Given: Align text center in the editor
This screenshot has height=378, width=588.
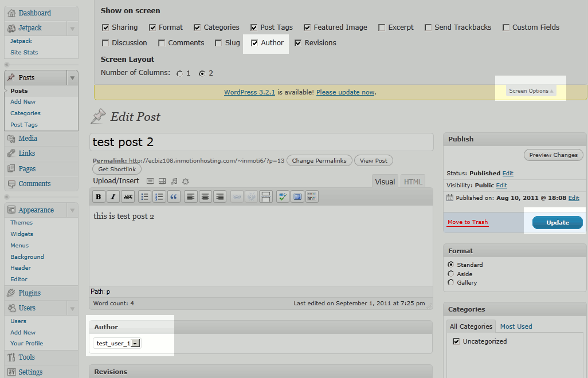Looking at the screenshot, I should point(205,196).
